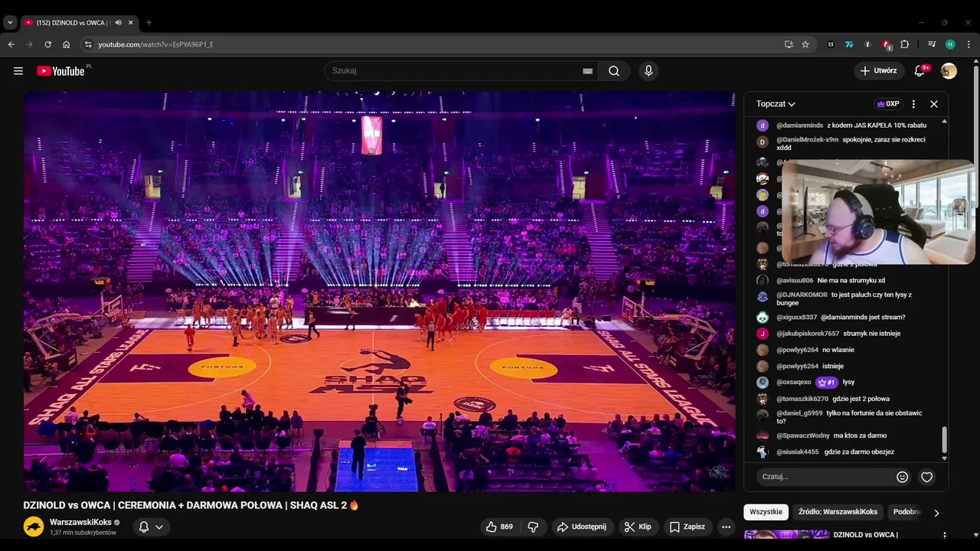Start voice search with the microphone
The width and height of the screenshot is (980, 551).
coord(648,71)
